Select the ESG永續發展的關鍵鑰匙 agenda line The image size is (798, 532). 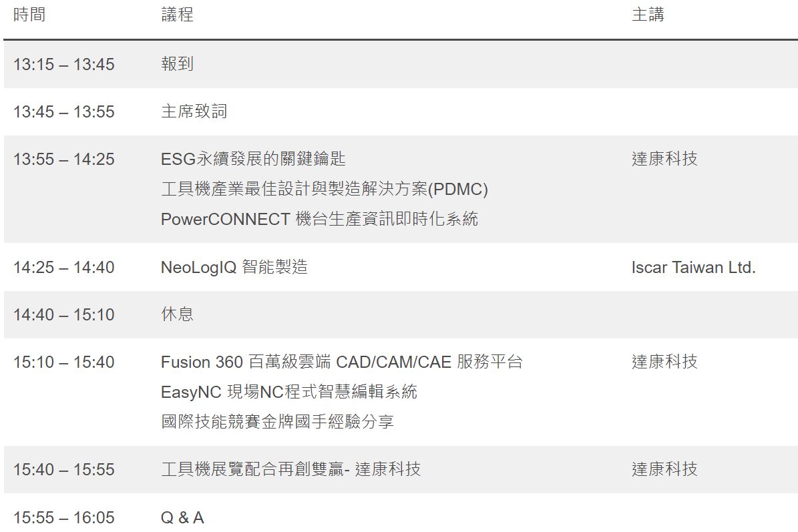[x=253, y=159]
